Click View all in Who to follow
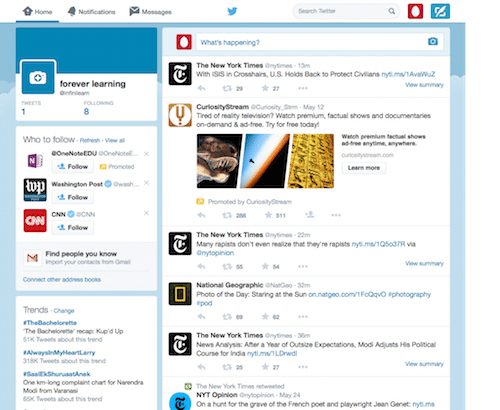The height and width of the screenshot is (410, 500). pyautogui.click(x=115, y=140)
